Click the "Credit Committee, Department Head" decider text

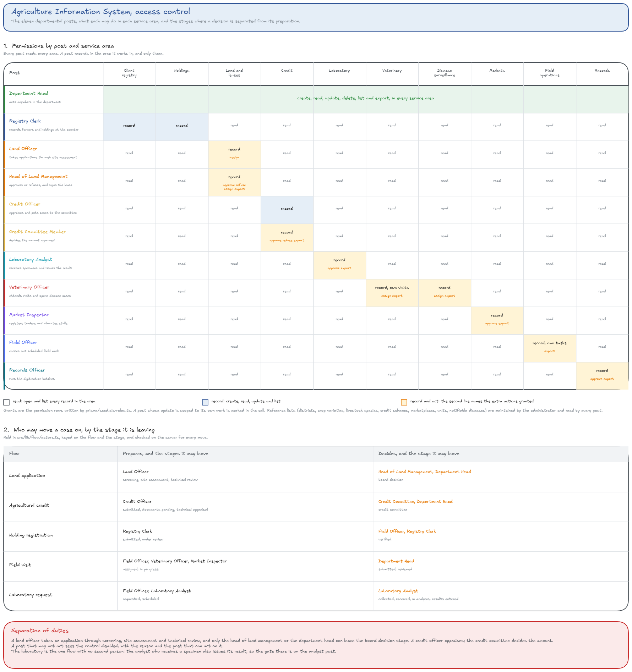(415, 502)
